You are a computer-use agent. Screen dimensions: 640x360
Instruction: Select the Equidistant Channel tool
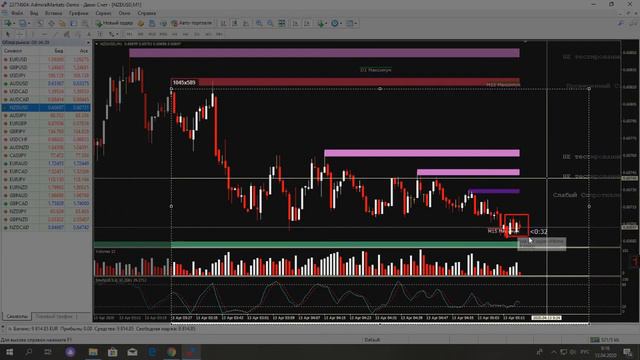click(x=67, y=34)
